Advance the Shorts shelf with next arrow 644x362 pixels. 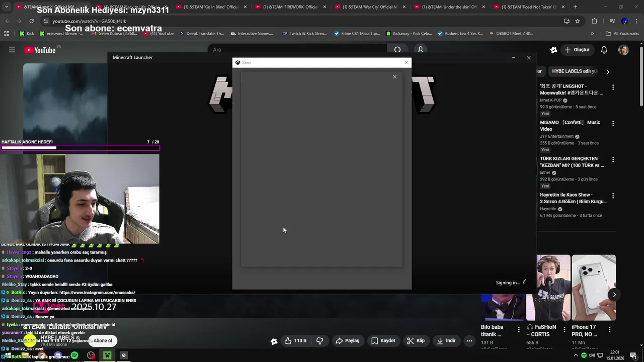614,295
